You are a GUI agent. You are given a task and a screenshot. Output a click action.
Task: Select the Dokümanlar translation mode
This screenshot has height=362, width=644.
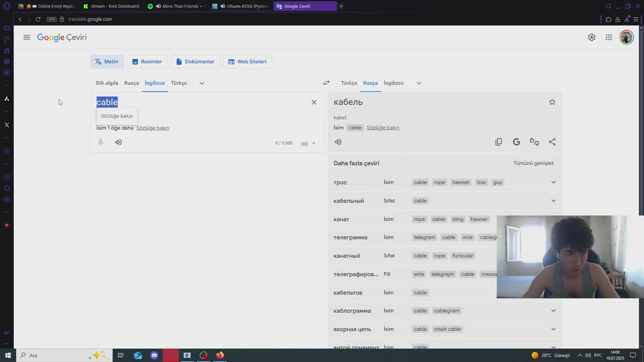point(196,62)
